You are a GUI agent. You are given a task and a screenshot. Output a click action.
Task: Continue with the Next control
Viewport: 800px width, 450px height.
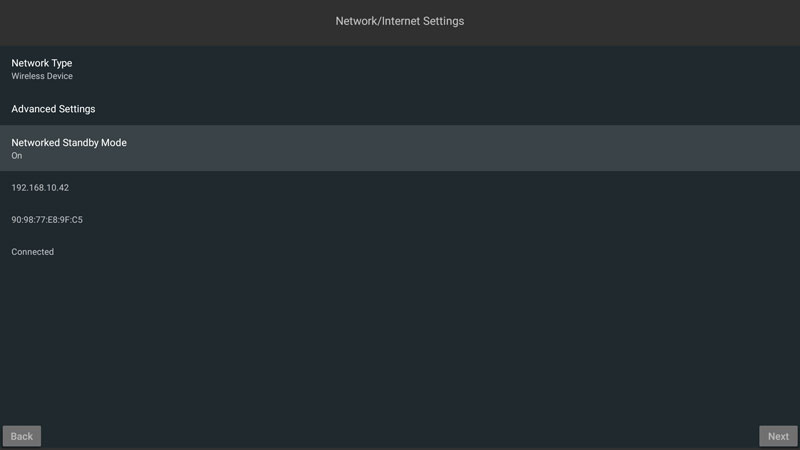(778, 436)
